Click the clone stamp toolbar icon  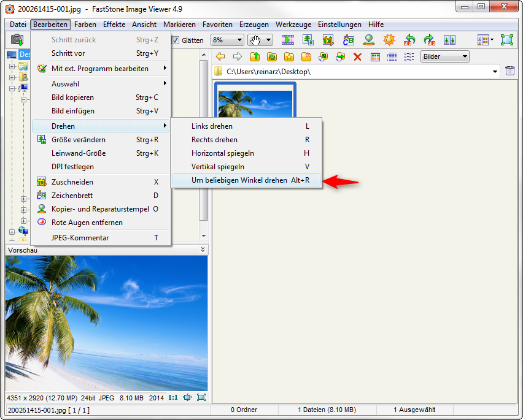pos(368,40)
